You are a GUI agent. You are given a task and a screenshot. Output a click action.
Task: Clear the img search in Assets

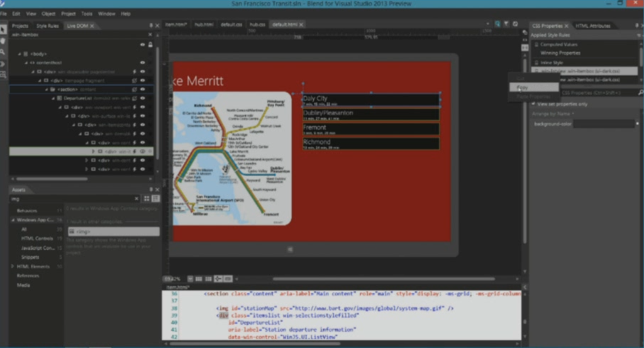click(136, 199)
